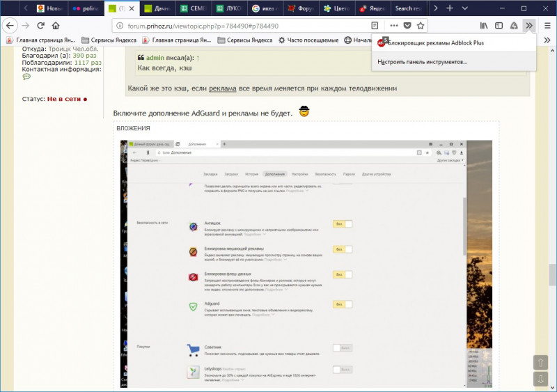The width and height of the screenshot is (557, 392).
Task: Open admin profile link in quote
Action: [x=155, y=58]
